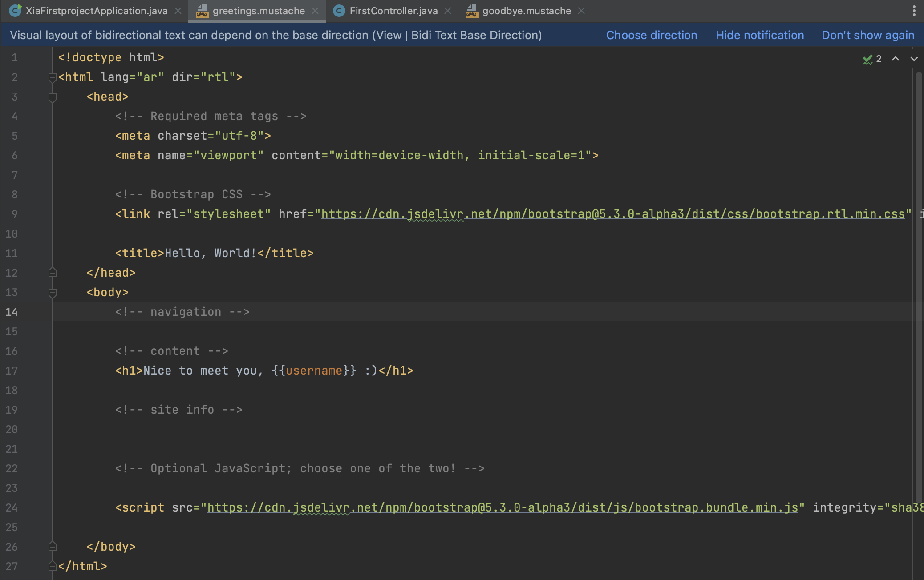Screen dimensions: 924x580
Task: Close the XiaFirstprojectApplication.java tab
Action: tap(178, 11)
